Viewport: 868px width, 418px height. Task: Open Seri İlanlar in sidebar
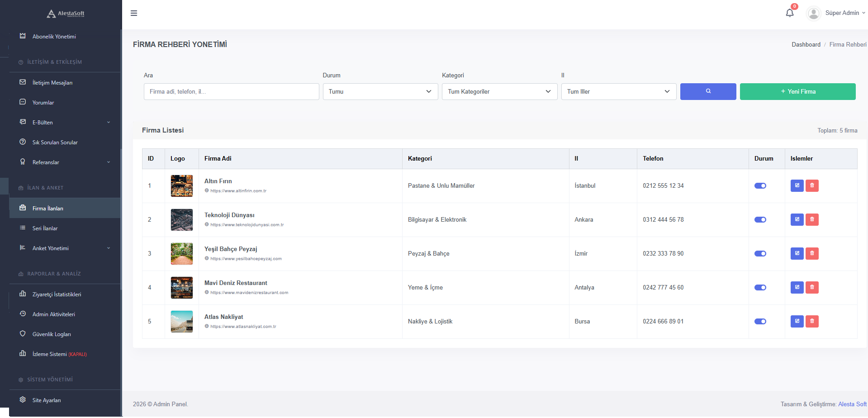point(45,228)
